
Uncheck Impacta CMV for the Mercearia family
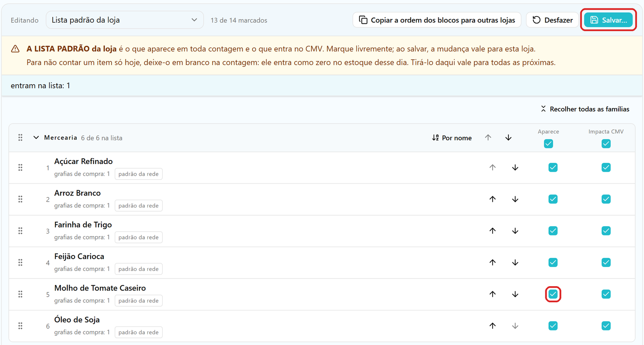(x=606, y=143)
